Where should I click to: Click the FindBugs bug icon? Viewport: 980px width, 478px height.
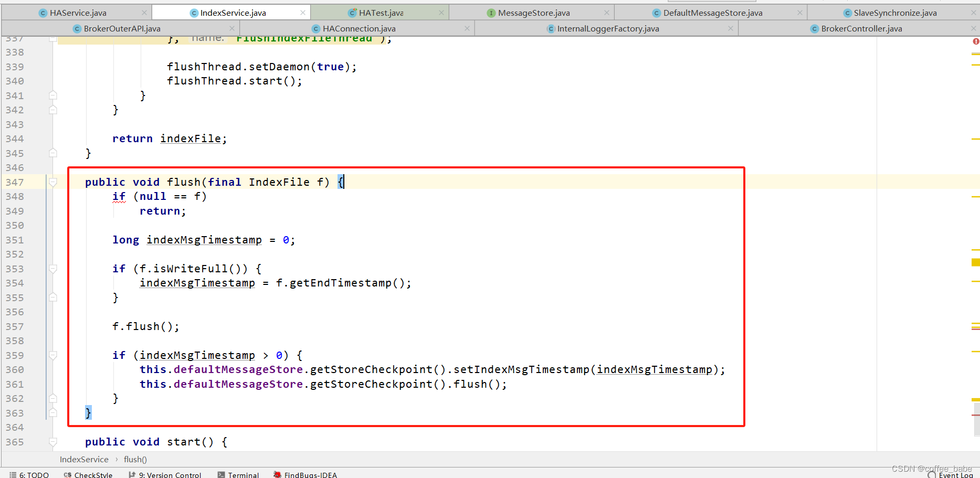coord(277,474)
